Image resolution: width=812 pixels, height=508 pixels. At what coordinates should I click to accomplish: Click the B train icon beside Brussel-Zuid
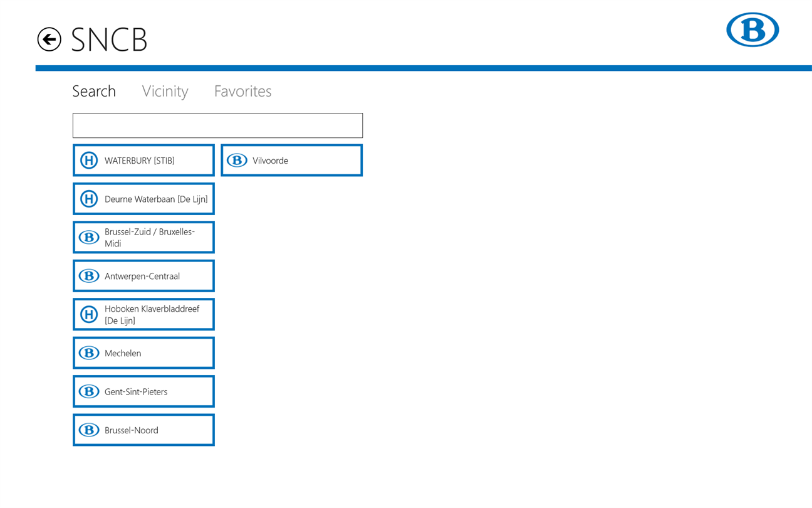(x=89, y=237)
